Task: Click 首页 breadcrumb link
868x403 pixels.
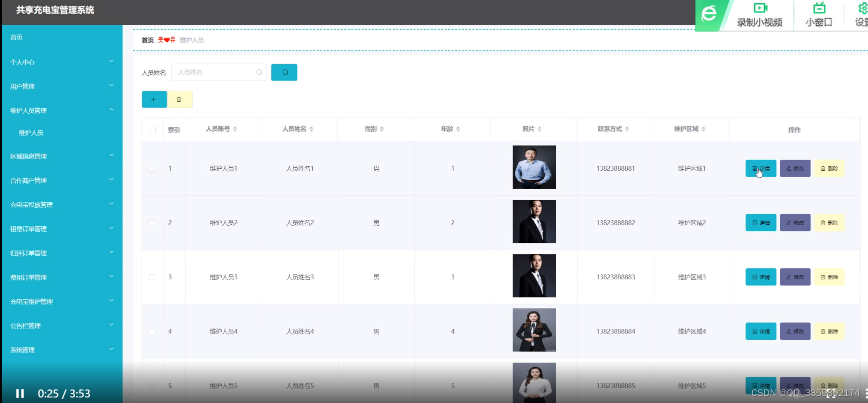Action: tap(148, 40)
